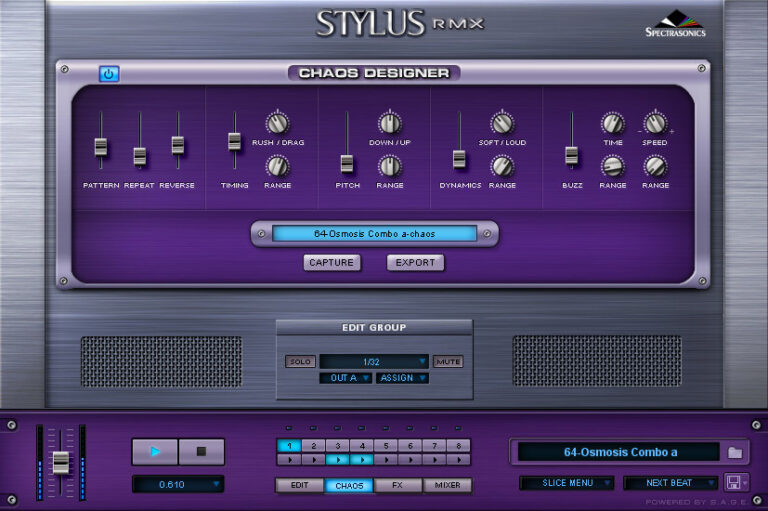Click the CAPTURE button
768x511 pixels.
(332, 263)
